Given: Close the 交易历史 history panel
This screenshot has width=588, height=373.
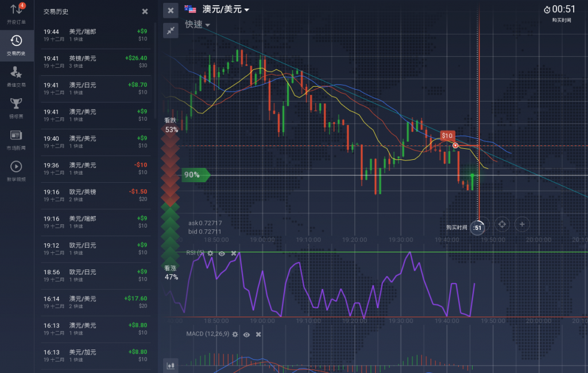Looking at the screenshot, I should coord(145,11).
